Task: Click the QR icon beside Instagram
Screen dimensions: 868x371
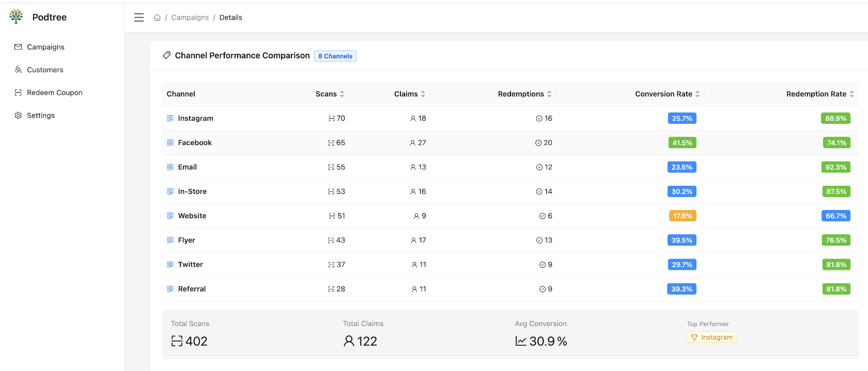Action: pyautogui.click(x=170, y=118)
